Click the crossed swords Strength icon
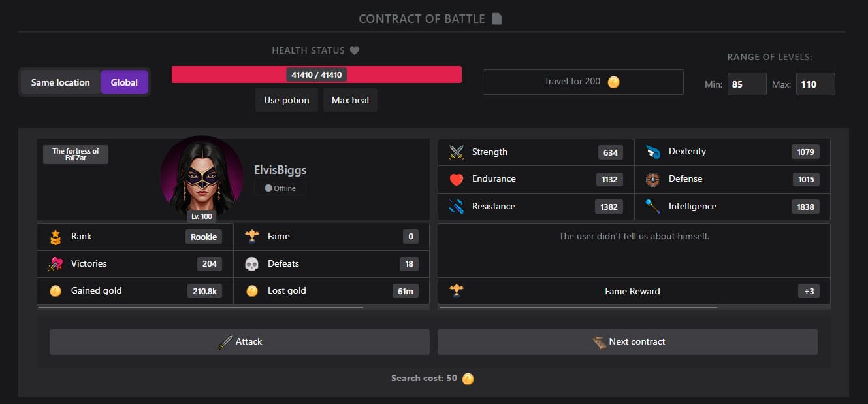Image resolution: width=868 pixels, height=404 pixels. click(456, 152)
